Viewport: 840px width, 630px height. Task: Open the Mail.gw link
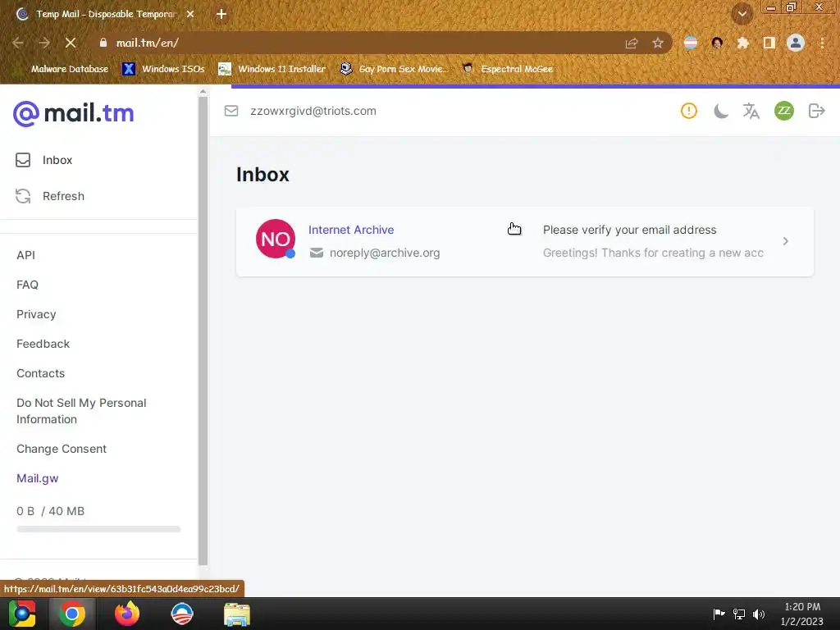(x=38, y=478)
